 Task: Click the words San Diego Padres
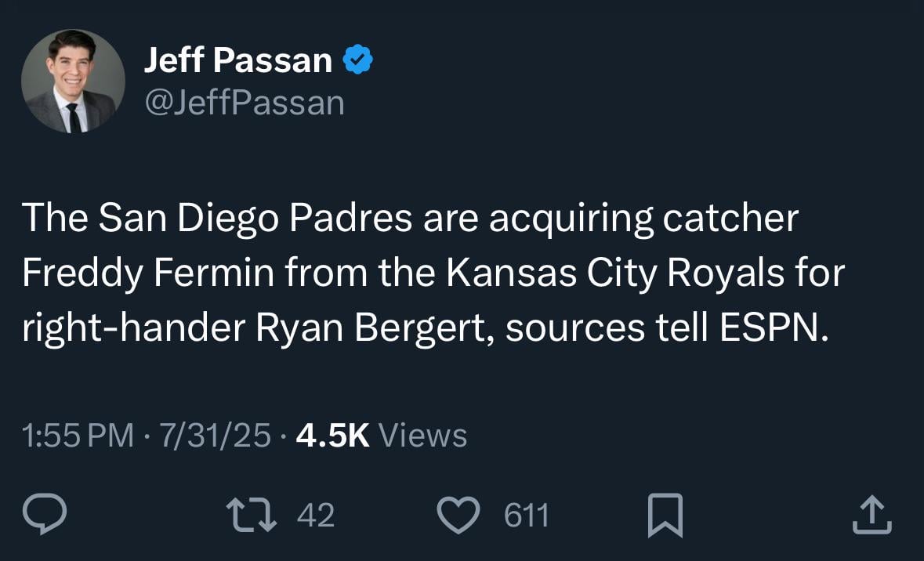click(x=255, y=220)
